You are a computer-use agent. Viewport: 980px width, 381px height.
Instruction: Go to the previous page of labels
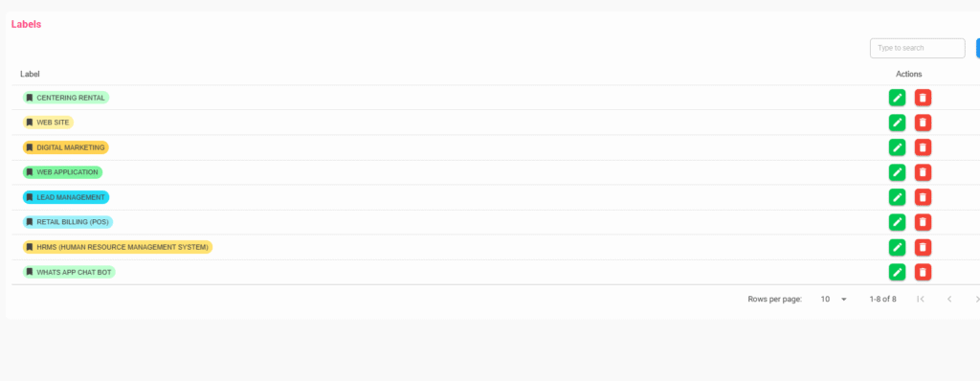click(x=948, y=299)
